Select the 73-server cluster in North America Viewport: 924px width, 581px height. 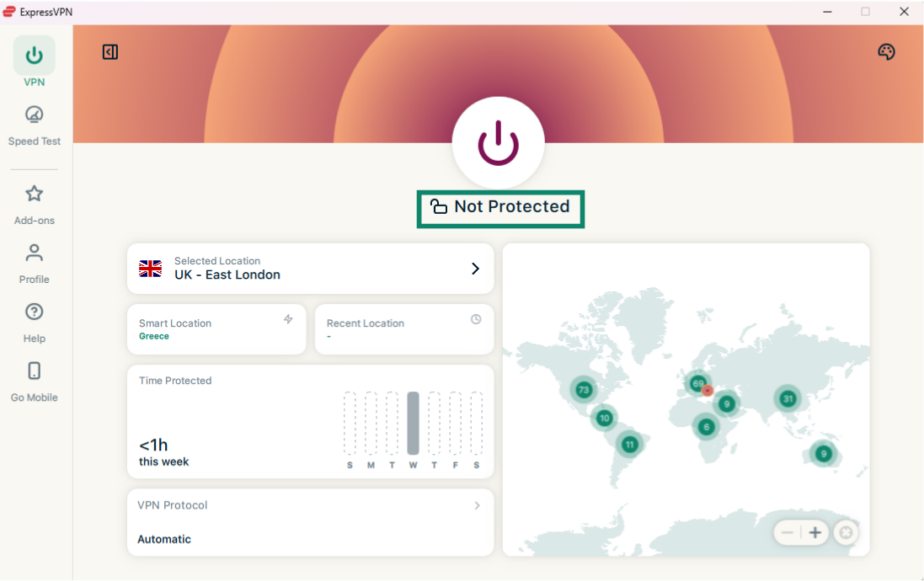[x=583, y=389]
